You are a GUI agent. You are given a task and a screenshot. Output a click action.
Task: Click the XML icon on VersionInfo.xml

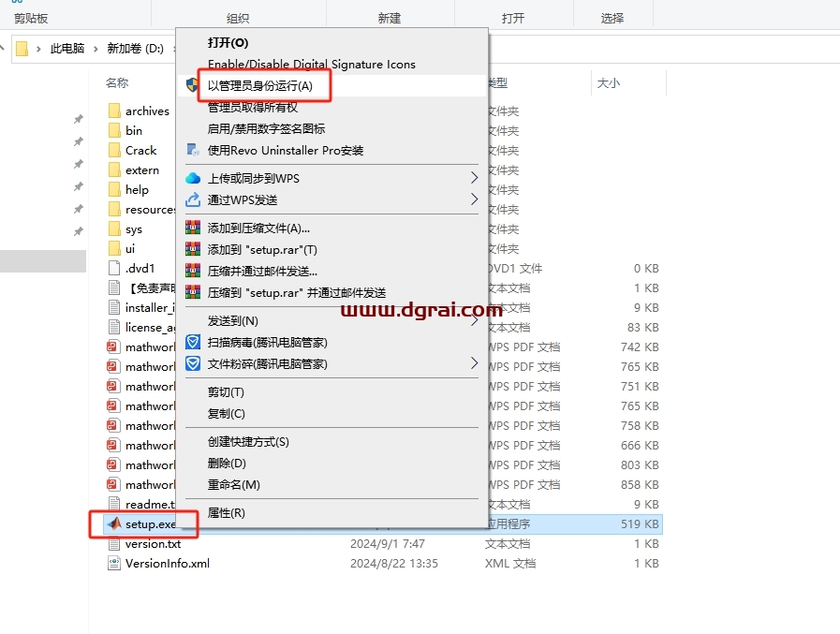114,564
